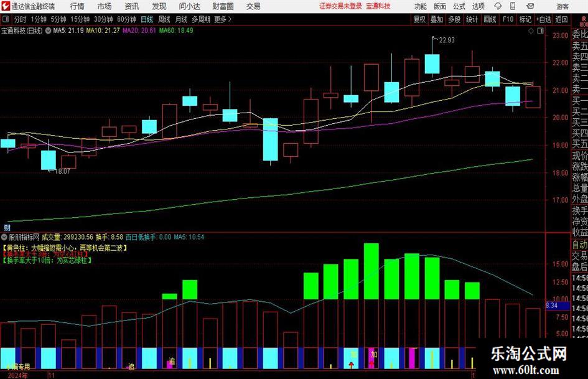The width and height of the screenshot is (588, 379).
Task: Switch to 5分钟 period tab
Action: [58, 19]
